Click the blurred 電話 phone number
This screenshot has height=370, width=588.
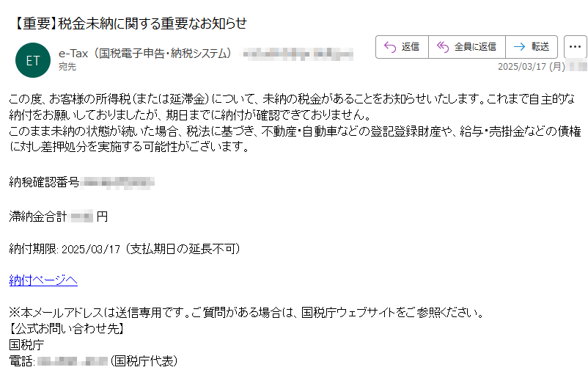point(73,362)
